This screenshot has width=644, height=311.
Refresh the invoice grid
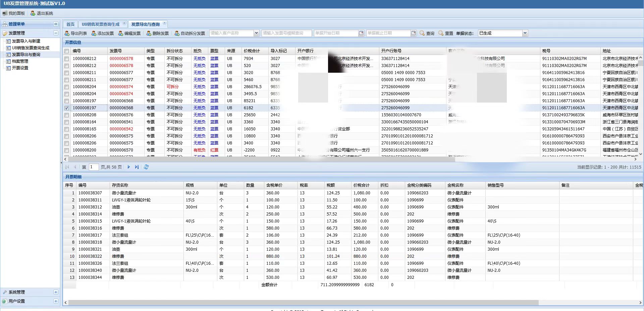(146, 167)
